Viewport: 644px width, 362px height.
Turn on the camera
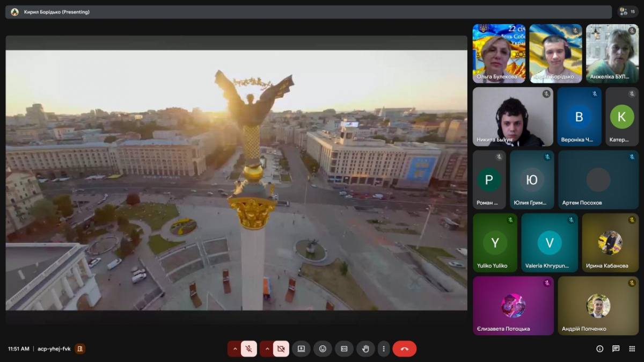(281, 349)
